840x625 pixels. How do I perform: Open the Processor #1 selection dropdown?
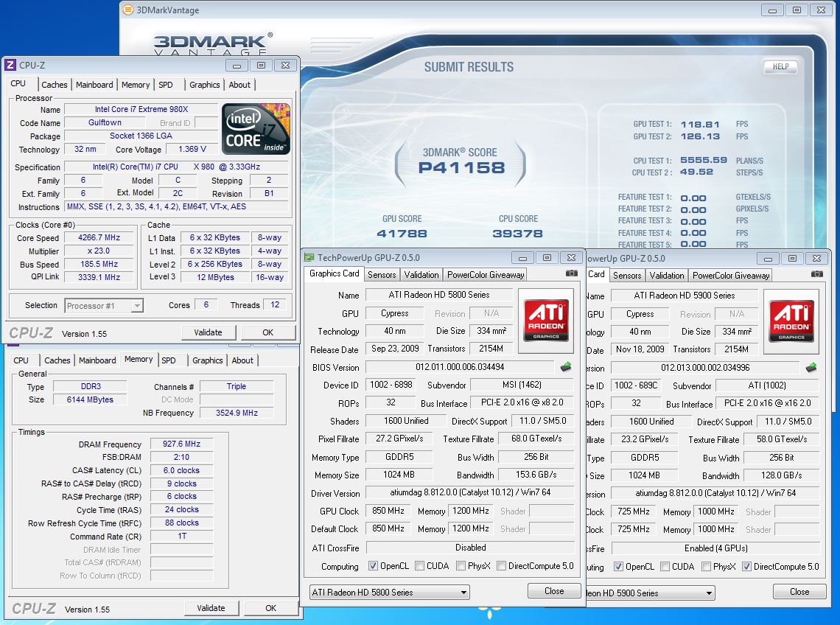(104, 306)
